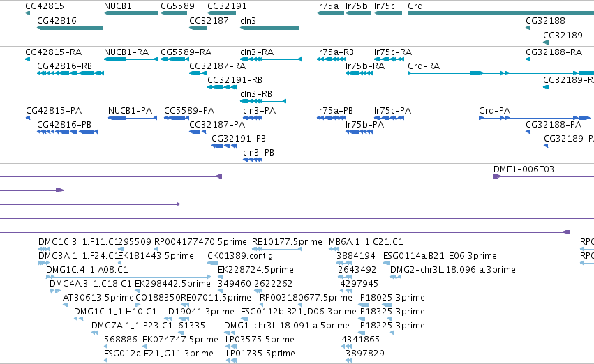The image size is (594, 364).
Task: Select the IP18025.3prime EST label
Action: coord(392,297)
